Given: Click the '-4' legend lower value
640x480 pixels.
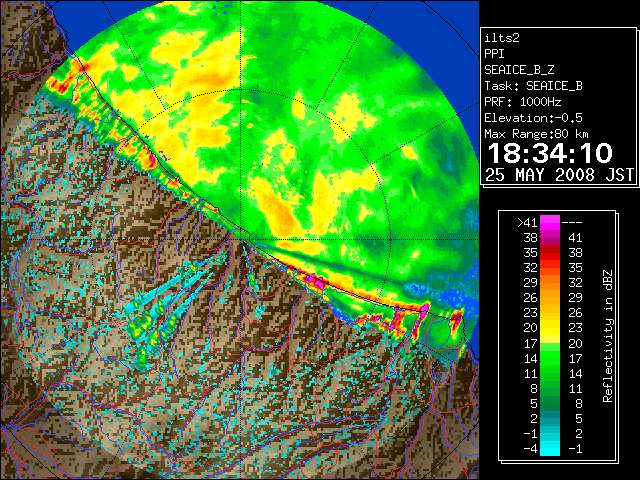Looking at the screenshot, I should click(x=530, y=449).
